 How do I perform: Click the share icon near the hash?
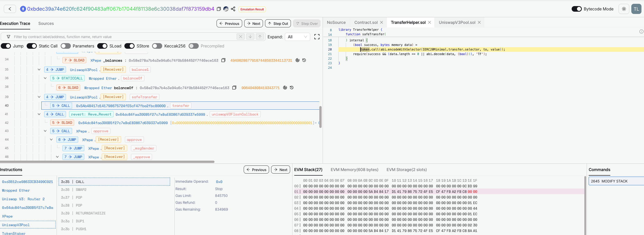(233, 9)
